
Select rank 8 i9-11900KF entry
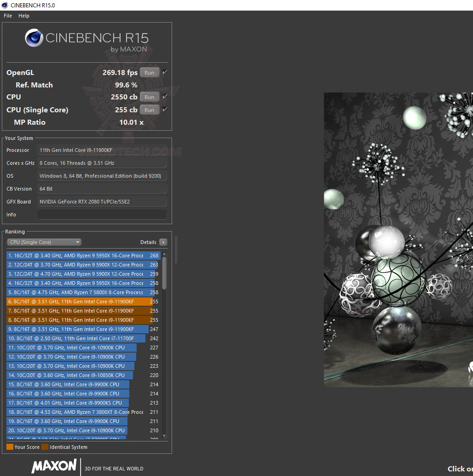click(83, 320)
